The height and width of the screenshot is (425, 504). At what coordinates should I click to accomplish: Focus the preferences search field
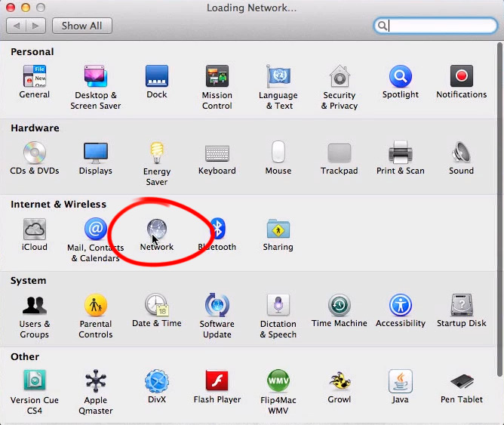(435, 26)
